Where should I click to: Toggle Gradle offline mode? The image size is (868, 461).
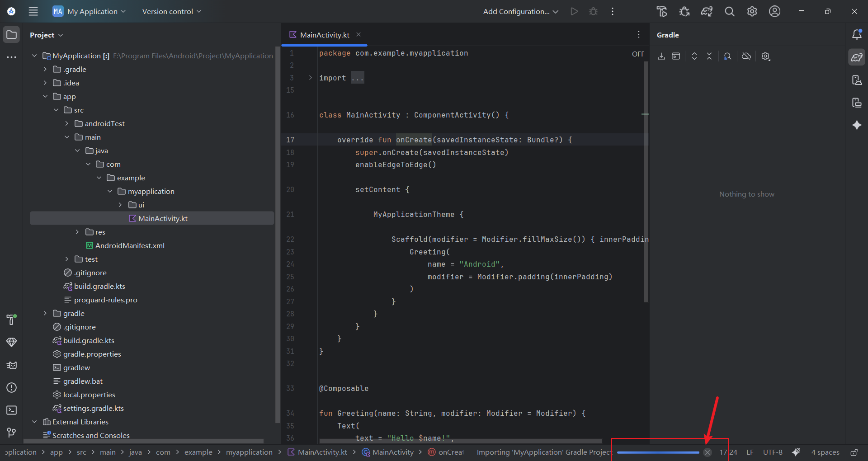746,56
